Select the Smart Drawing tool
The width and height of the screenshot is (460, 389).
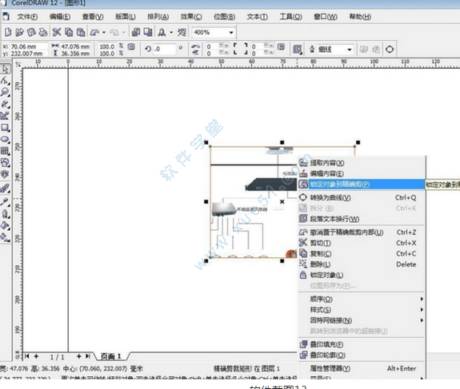click(5, 116)
